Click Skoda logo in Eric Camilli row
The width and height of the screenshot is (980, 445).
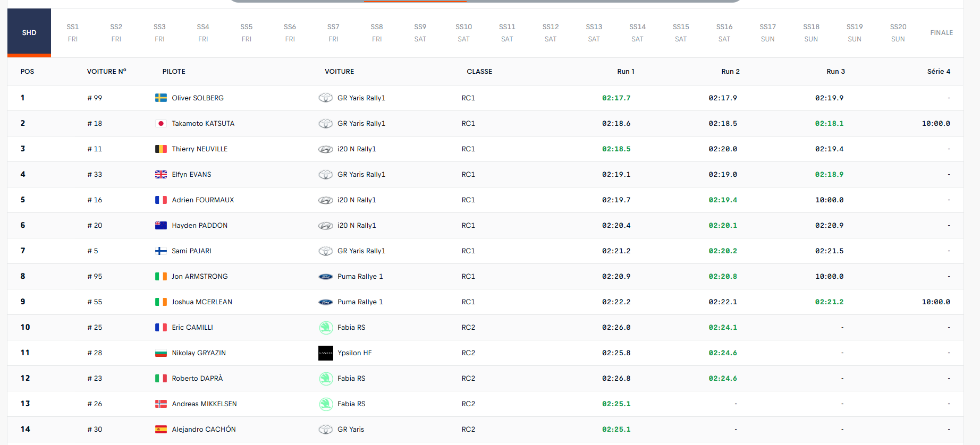pos(326,327)
